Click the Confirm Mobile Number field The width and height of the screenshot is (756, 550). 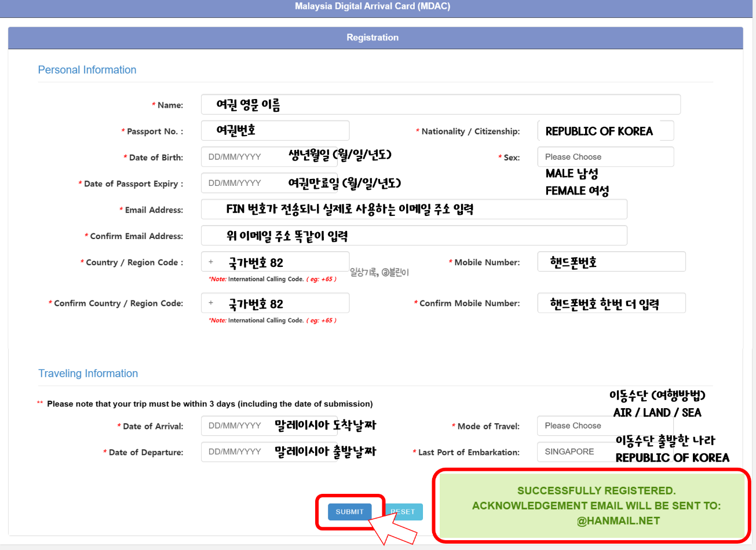click(x=611, y=303)
